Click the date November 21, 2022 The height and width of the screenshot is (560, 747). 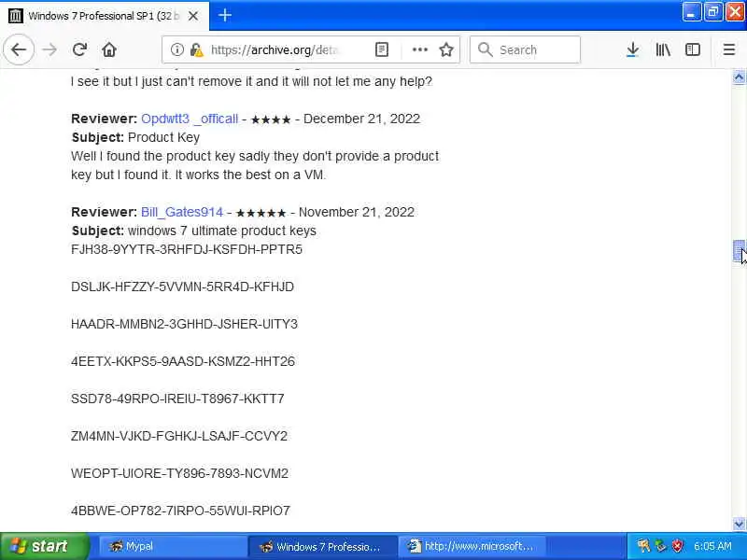pyautogui.click(x=357, y=212)
